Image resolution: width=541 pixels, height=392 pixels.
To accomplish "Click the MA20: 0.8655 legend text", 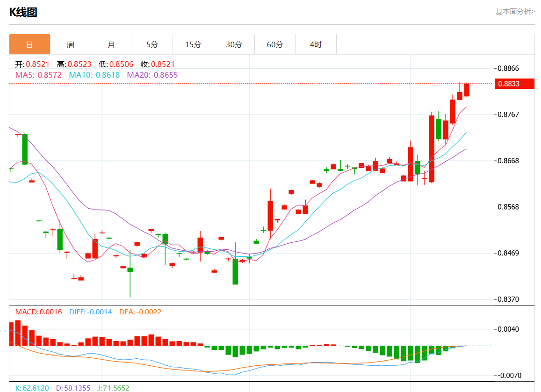I will click(x=152, y=75).
